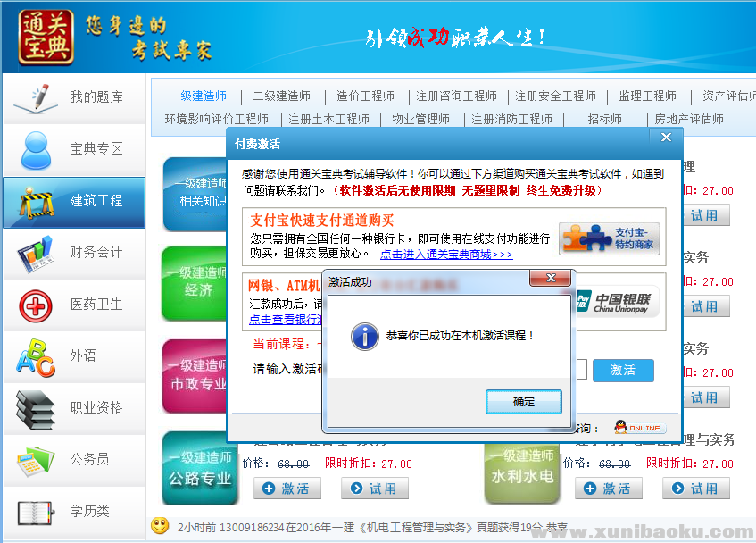This screenshot has height=543, width=756.
Task: Click 确定 in the activation success dialog
Action: coord(524,402)
